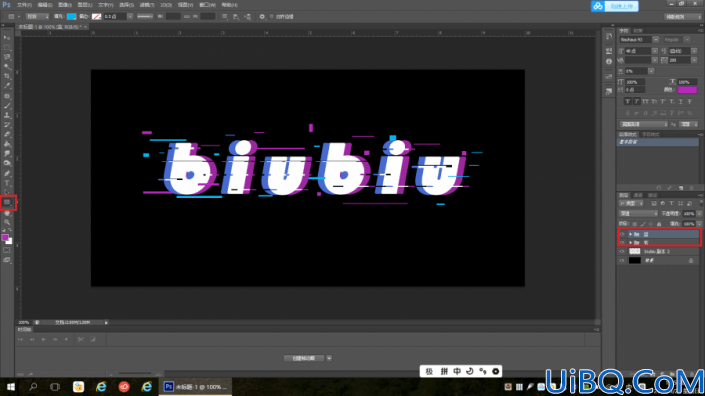Select the Eyedropper tool
This screenshot has width=705, height=396.
[7, 86]
